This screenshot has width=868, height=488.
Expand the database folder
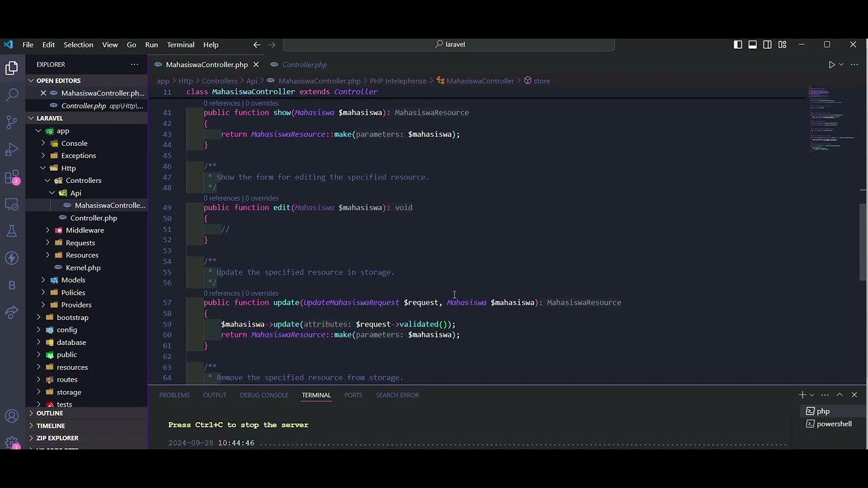tap(87, 342)
